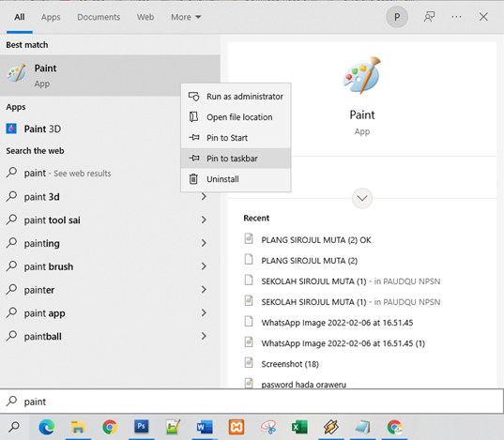Screen dimensions: 504x440
Task: Expand the Paint actions chevron in preview
Action: pos(362,198)
